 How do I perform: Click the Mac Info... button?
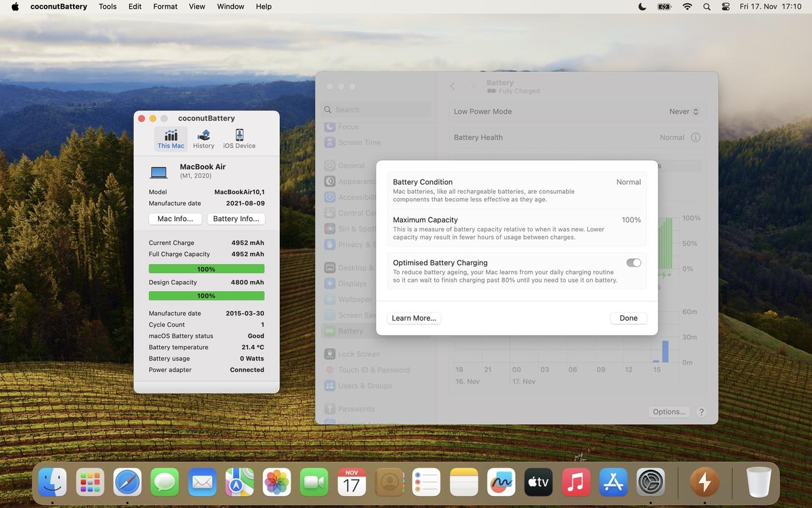pyautogui.click(x=175, y=219)
